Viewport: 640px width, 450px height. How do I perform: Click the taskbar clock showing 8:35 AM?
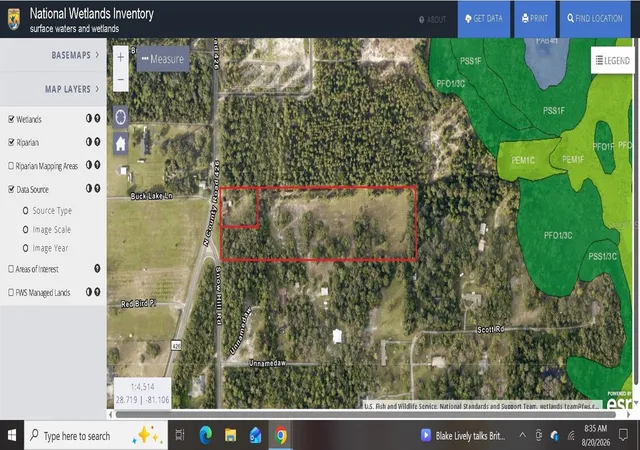(x=596, y=435)
